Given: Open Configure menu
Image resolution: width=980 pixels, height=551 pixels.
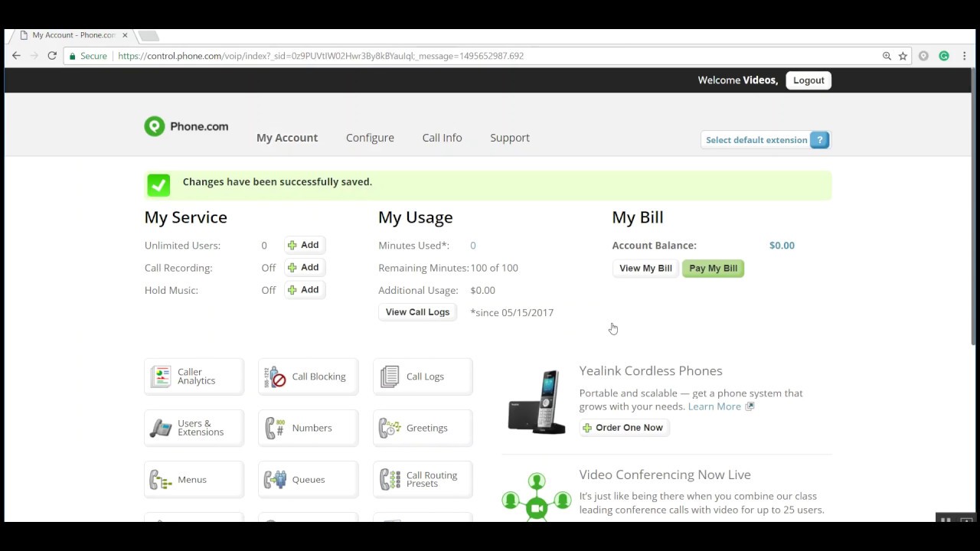Looking at the screenshot, I should (370, 138).
